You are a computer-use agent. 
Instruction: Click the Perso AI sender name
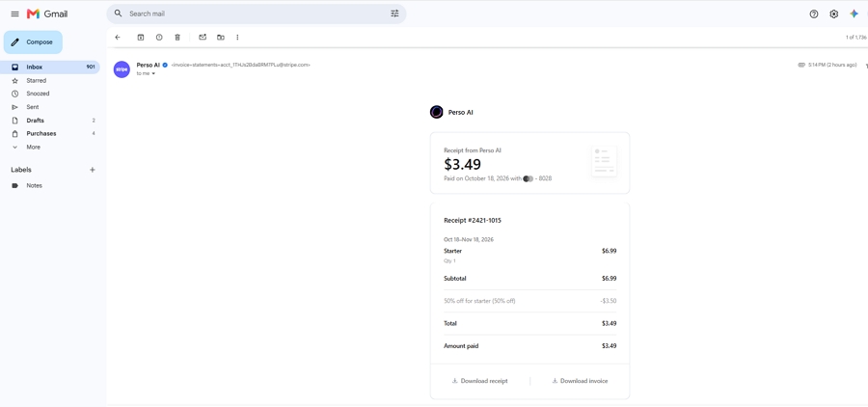pos(149,65)
